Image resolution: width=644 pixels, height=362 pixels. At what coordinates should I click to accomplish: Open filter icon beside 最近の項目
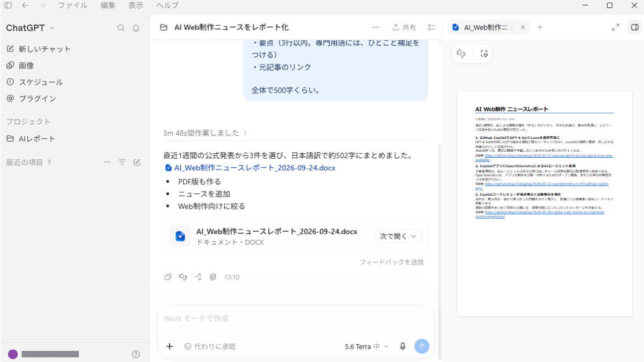[122, 162]
